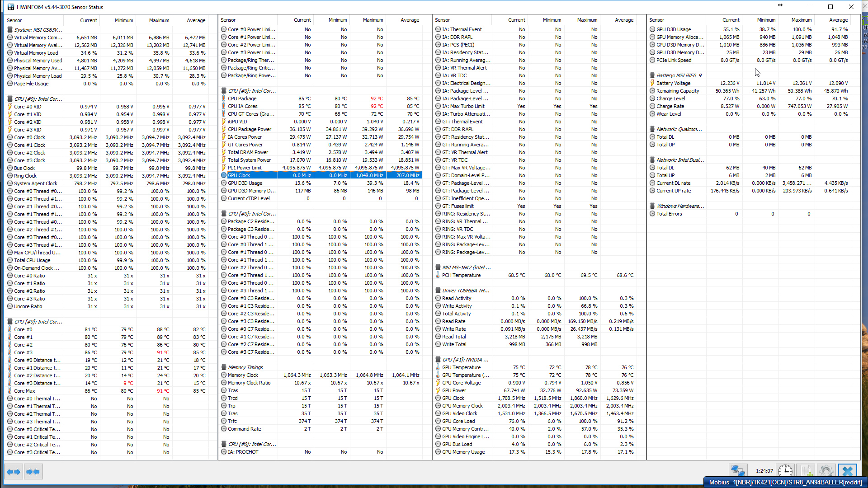The width and height of the screenshot is (868, 488).
Task: Select the Uncore Ratio row
Action: point(107,306)
